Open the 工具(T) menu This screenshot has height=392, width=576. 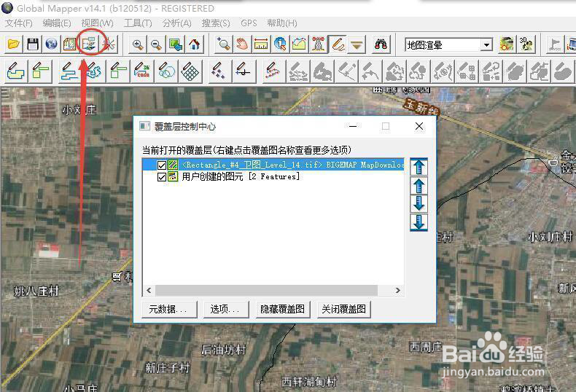[138, 23]
